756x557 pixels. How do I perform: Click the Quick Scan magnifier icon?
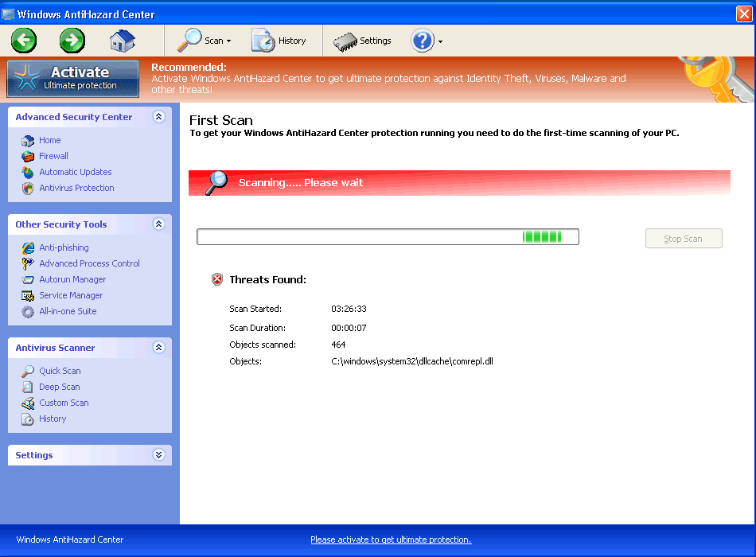tap(28, 372)
